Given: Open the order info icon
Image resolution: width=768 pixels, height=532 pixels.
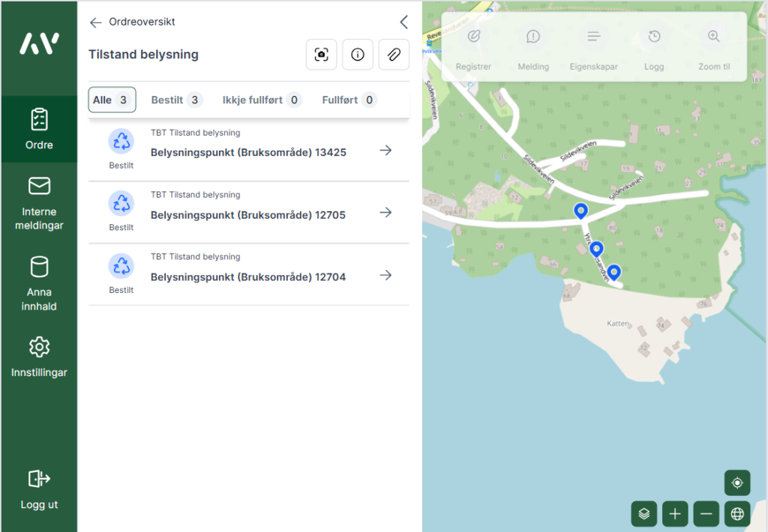Looking at the screenshot, I should [x=358, y=55].
